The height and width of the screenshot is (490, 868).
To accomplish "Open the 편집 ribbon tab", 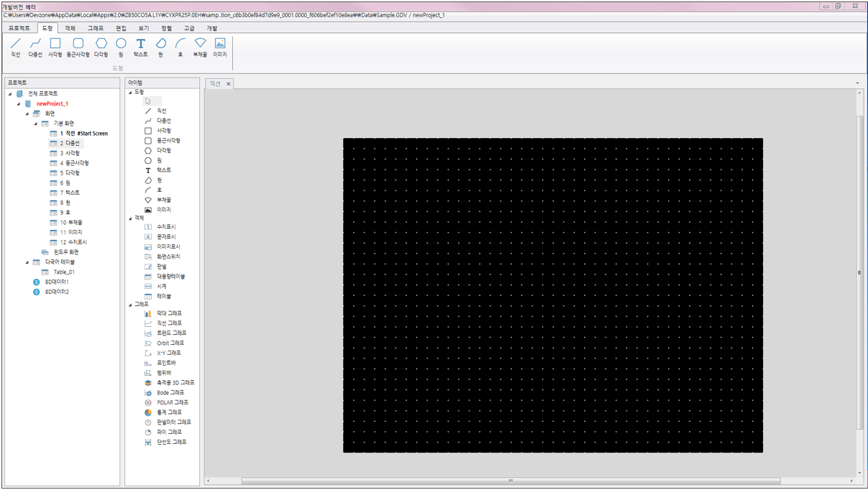I will click(121, 28).
